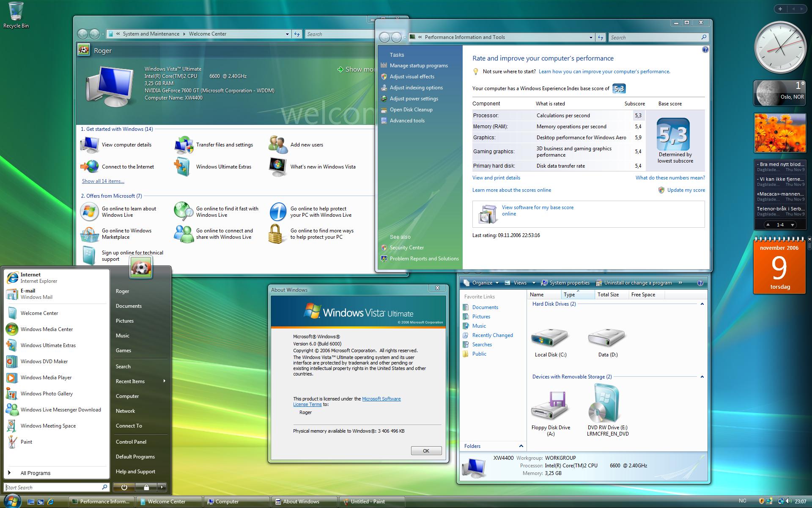This screenshot has height=508, width=812.
Task: Click the user picture in Start menu
Action: coord(141,268)
